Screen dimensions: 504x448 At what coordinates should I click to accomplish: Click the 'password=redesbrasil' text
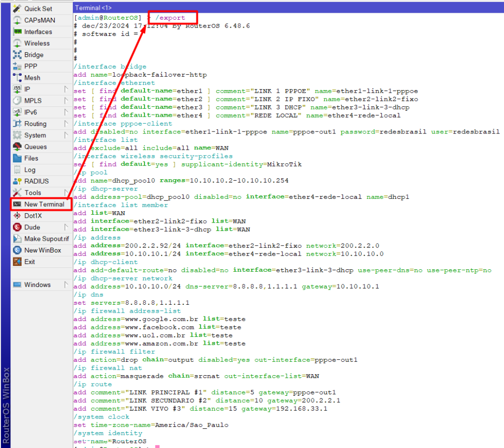click(x=383, y=131)
